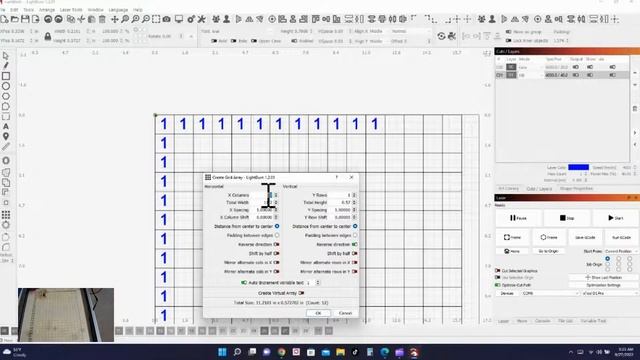
Task: Toggle Cut Selected Graphics switch
Action: (498, 271)
